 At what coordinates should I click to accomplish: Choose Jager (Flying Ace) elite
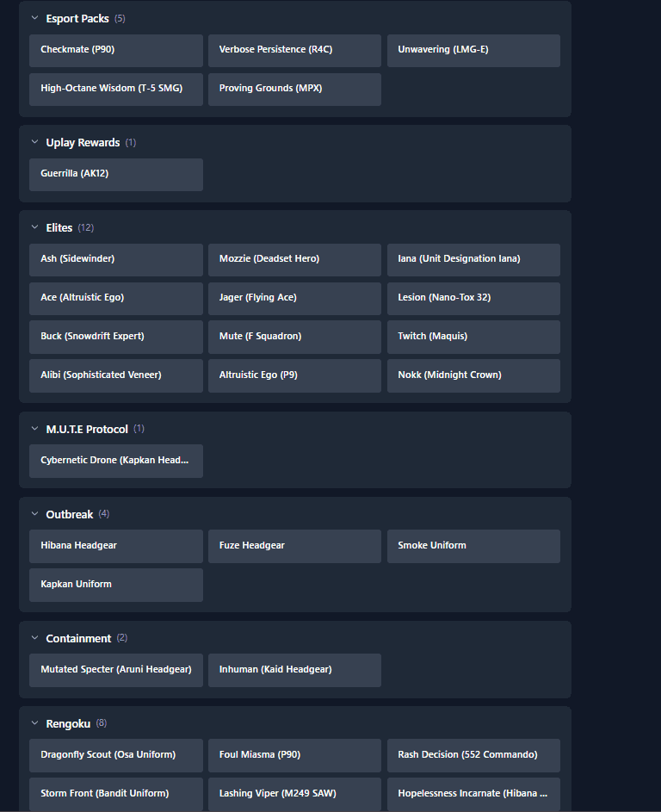tap(294, 298)
